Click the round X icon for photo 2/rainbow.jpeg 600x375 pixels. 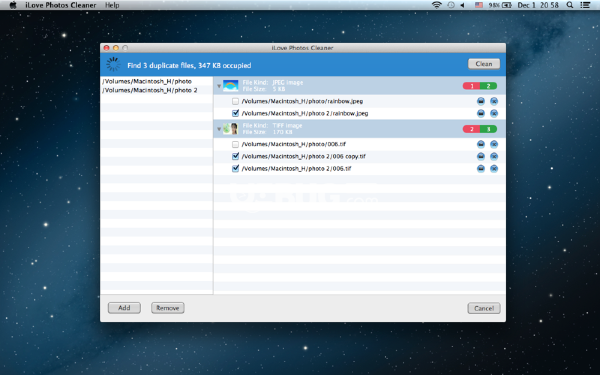pyautogui.click(x=494, y=114)
